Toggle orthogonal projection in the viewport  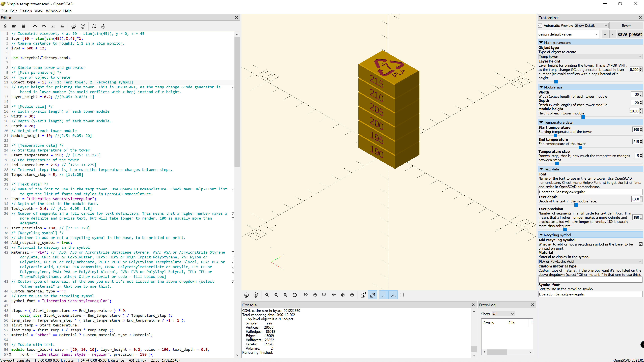click(372, 295)
